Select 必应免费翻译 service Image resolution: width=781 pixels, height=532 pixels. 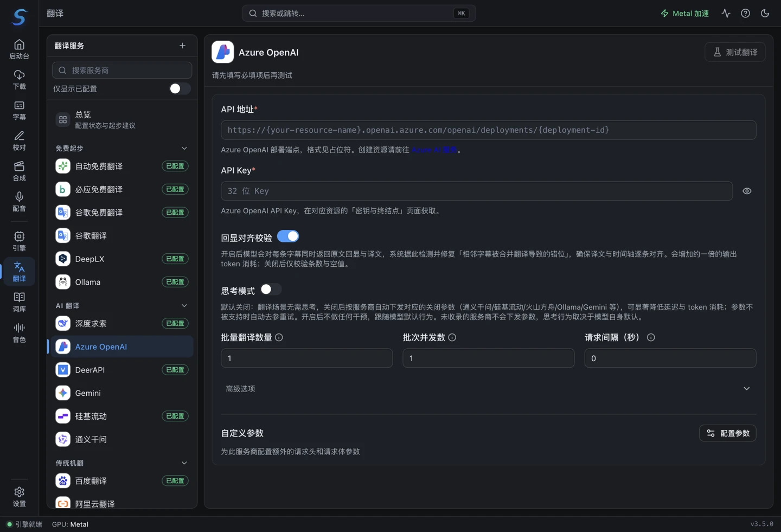122,189
